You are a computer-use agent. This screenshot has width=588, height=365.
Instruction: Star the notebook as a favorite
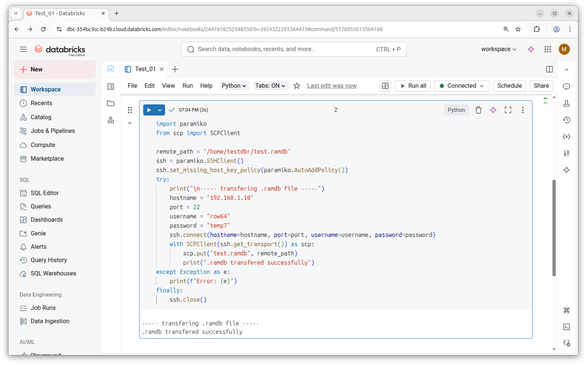point(296,86)
